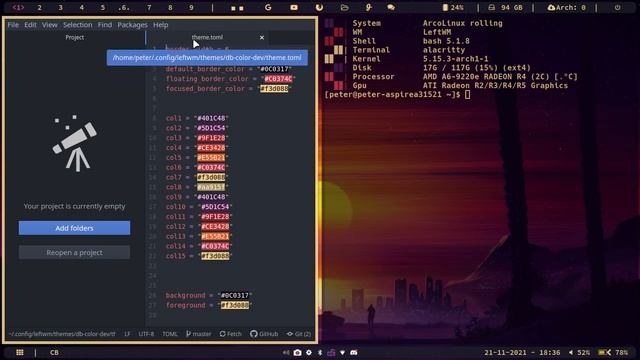The height and width of the screenshot is (360, 640).
Task: Click the power icon in top bar
Action: click(617, 8)
